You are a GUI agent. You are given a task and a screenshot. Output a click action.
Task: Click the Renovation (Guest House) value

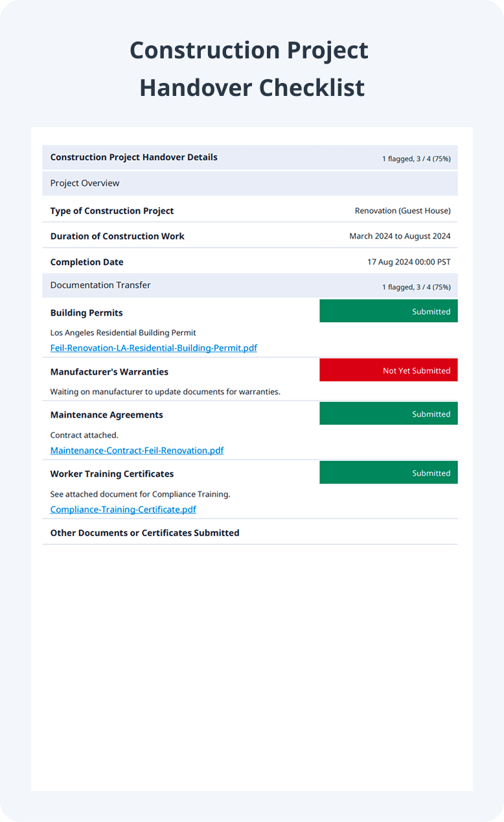tap(403, 211)
